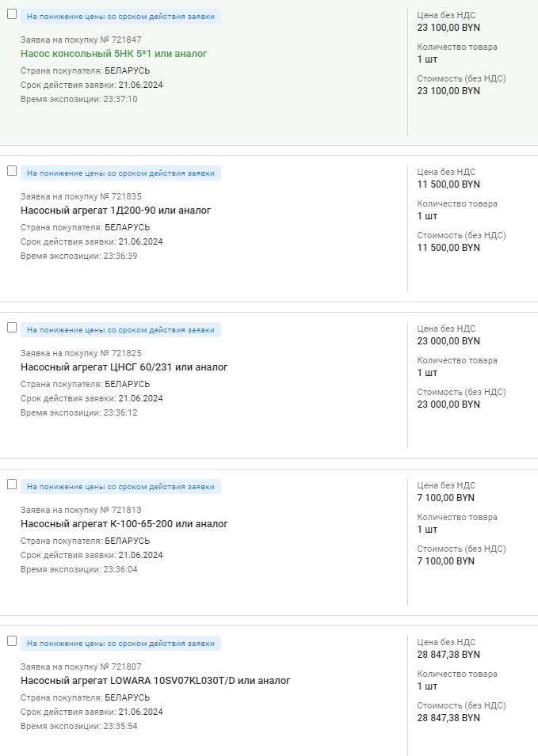Click the price-reduction tag above request 721807
Image resolution: width=538 pixels, height=756 pixels.
[120, 643]
